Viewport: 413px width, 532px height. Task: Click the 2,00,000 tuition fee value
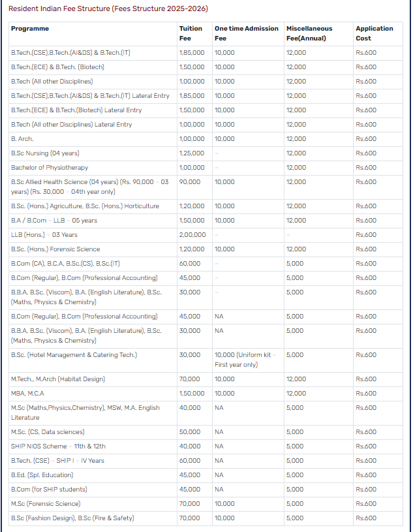(192, 235)
